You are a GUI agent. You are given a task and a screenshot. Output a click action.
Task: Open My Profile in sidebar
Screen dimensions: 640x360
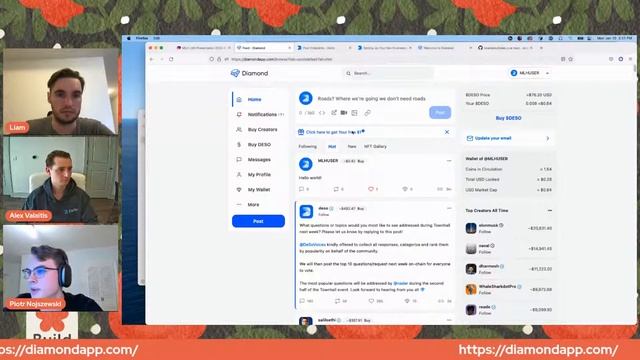(x=259, y=175)
